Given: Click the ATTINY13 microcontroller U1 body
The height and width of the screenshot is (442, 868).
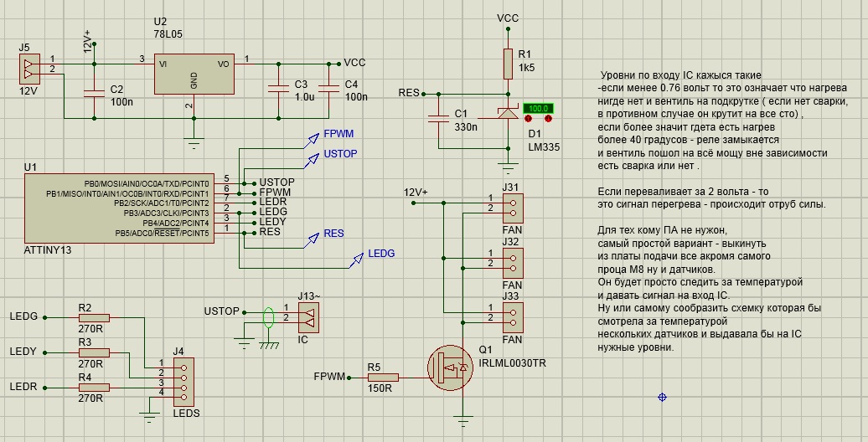Looking at the screenshot, I should [117, 207].
